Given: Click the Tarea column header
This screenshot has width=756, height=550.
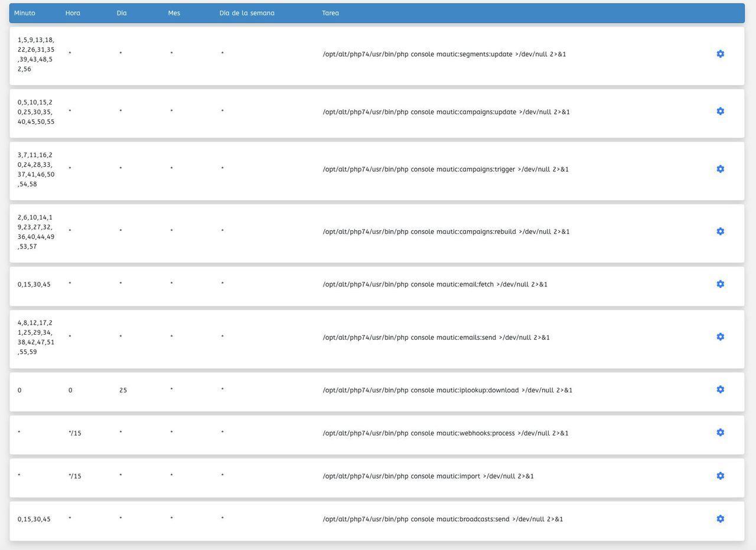Looking at the screenshot, I should point(331,13).
